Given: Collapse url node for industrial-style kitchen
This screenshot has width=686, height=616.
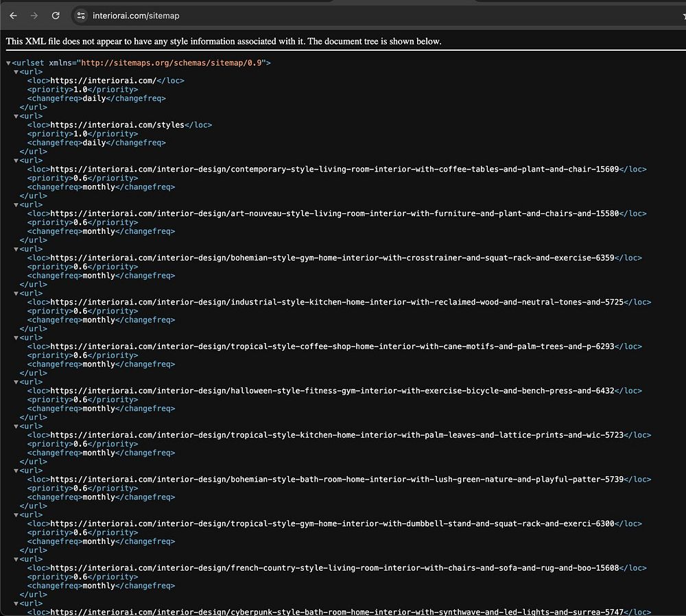Looking at the screenshot, I should (x=16, y=294).
